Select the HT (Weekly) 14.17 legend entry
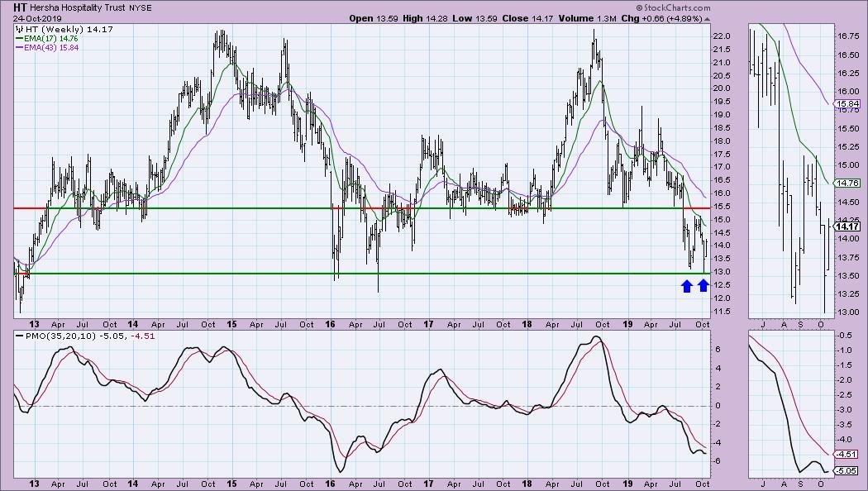 pyautogui.click(x=69, y=29)
